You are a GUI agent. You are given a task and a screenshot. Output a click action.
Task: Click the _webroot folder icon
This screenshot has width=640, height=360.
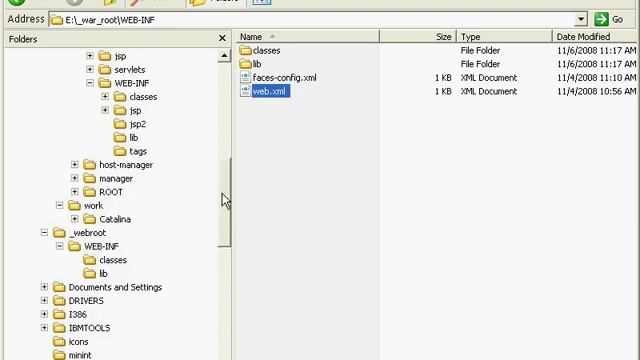tap(60, 233)
